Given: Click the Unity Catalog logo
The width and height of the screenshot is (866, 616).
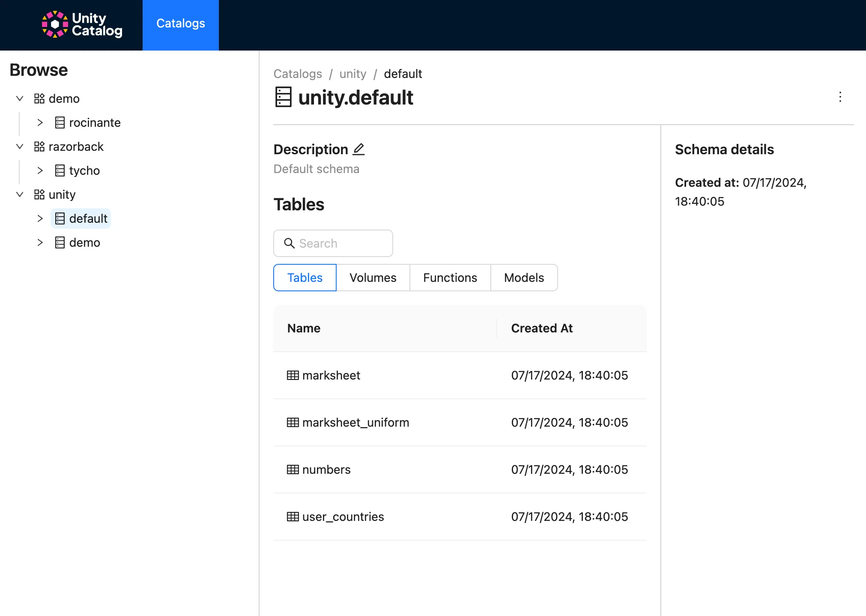Looking at the screenshot, I should (x=81, y=24).
